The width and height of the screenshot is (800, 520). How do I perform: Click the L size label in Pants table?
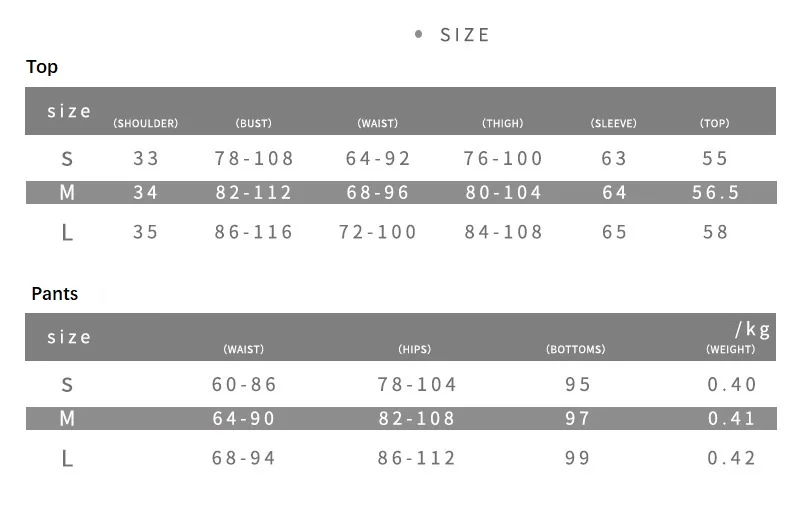click(x=67, y=459)
